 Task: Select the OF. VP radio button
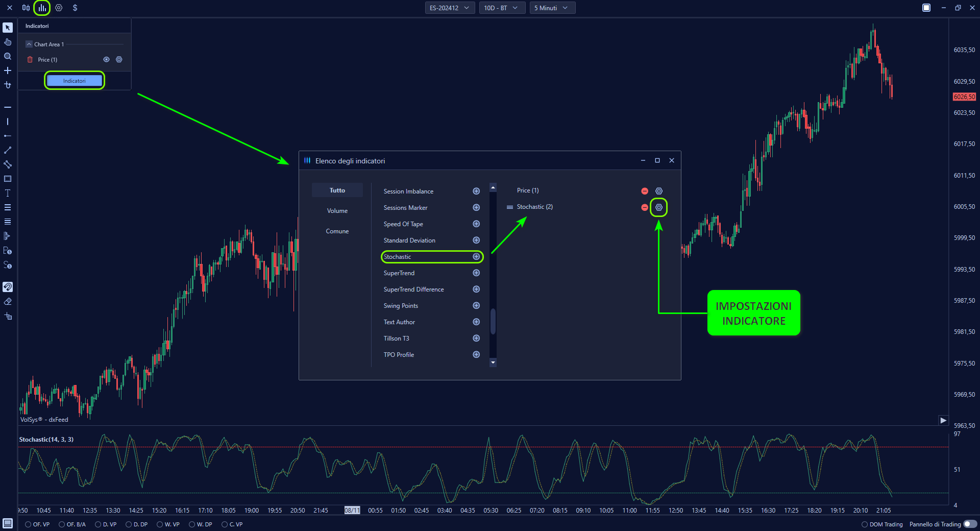coord(28,524)
